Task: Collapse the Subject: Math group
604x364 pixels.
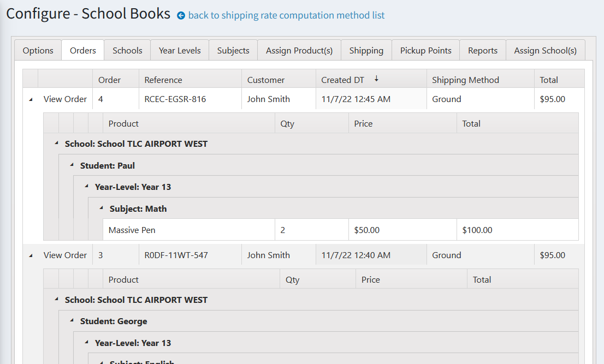Action: coord(101,208)
